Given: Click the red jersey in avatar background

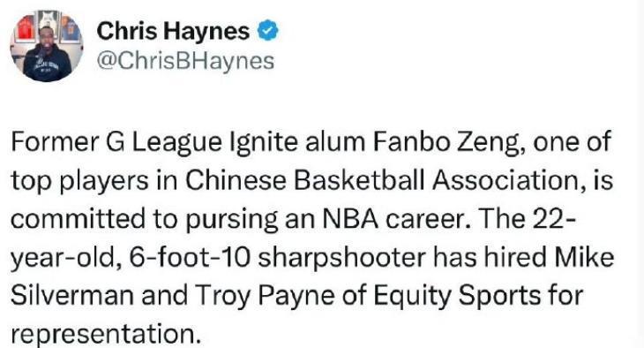Looking at the screenshot, I should click(25, 28).
